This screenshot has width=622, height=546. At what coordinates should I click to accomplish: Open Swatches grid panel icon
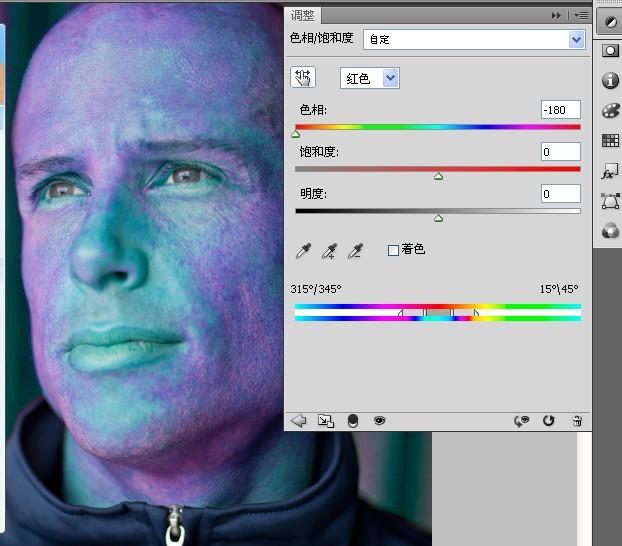(x=610, y=140)
